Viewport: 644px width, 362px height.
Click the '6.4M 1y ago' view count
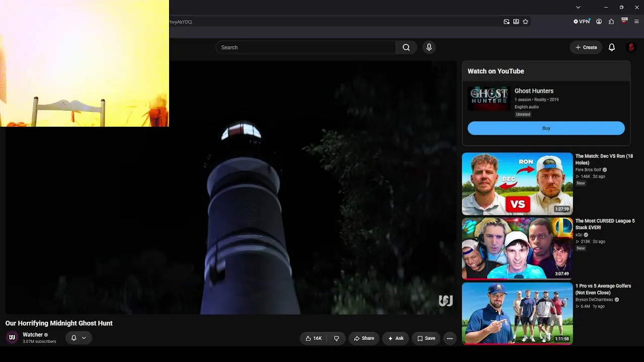(x=590, y=306)
